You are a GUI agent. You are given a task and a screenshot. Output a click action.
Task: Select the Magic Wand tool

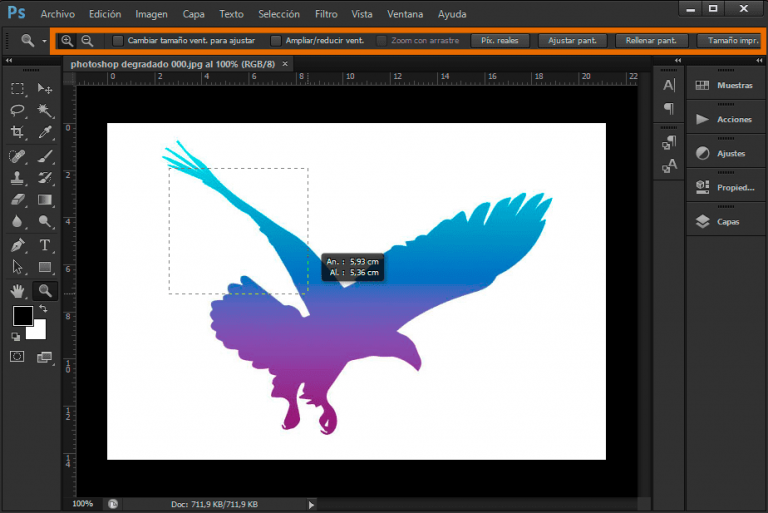tap(45, 110)
